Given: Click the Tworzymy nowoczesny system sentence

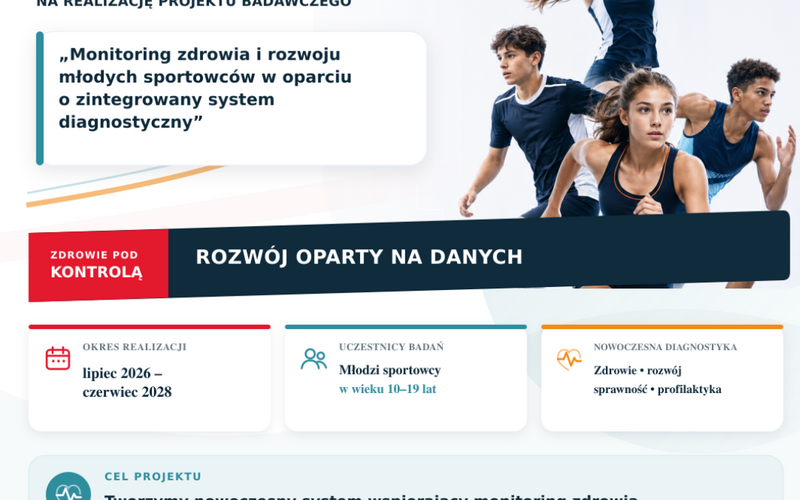Looking at the screenshot, I should [x=371, y=497].
